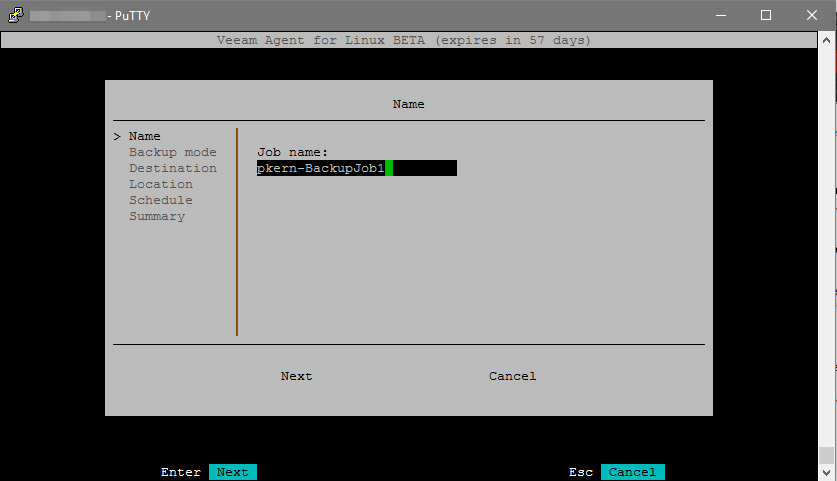Click Next in the wizard dialog

coord(296,376)
